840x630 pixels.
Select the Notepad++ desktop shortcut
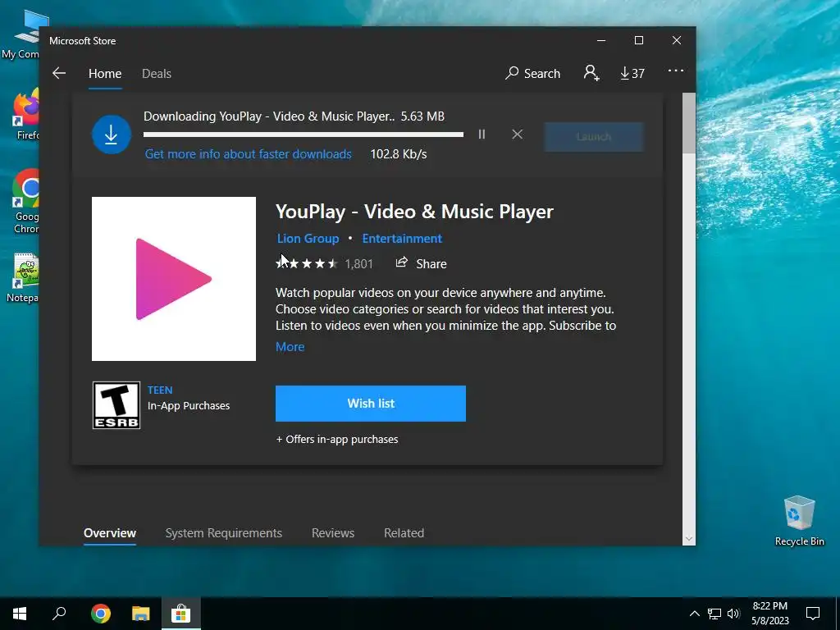click(24, 279)
